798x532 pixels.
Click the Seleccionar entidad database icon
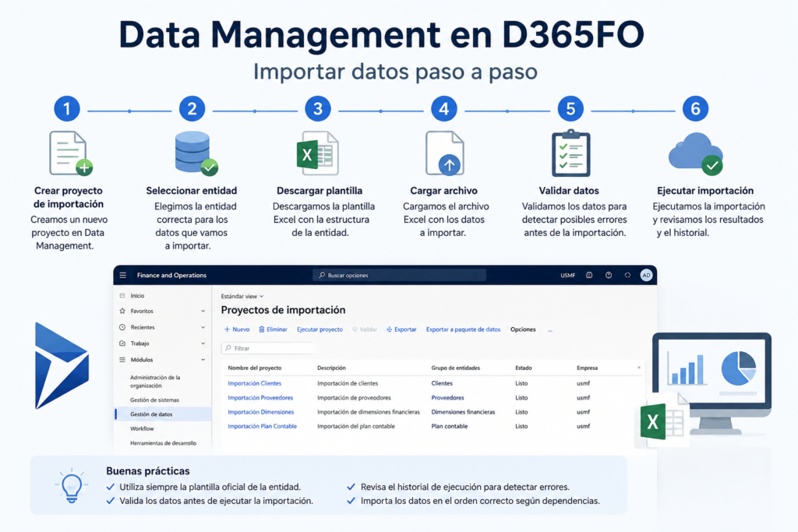pyautogui.click(x=196, y=153)
